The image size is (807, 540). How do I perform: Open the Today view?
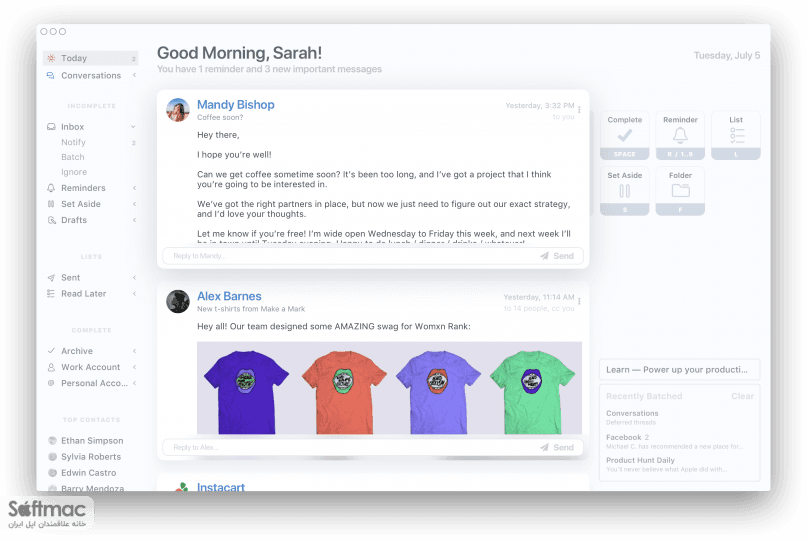click(91, 58)
